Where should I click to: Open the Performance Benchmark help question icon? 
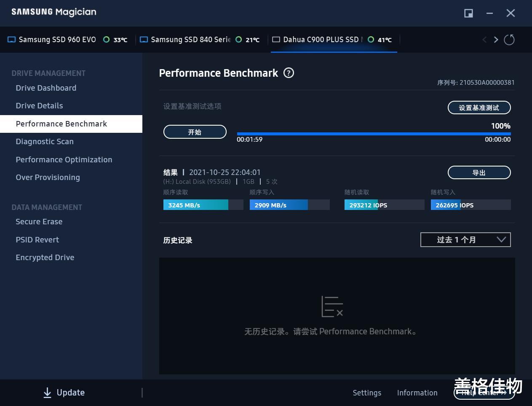(289, 73)
